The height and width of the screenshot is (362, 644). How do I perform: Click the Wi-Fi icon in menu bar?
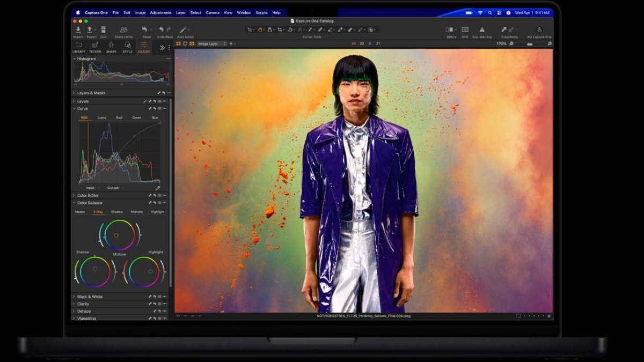pyautogui.click(x=480, y=12)
